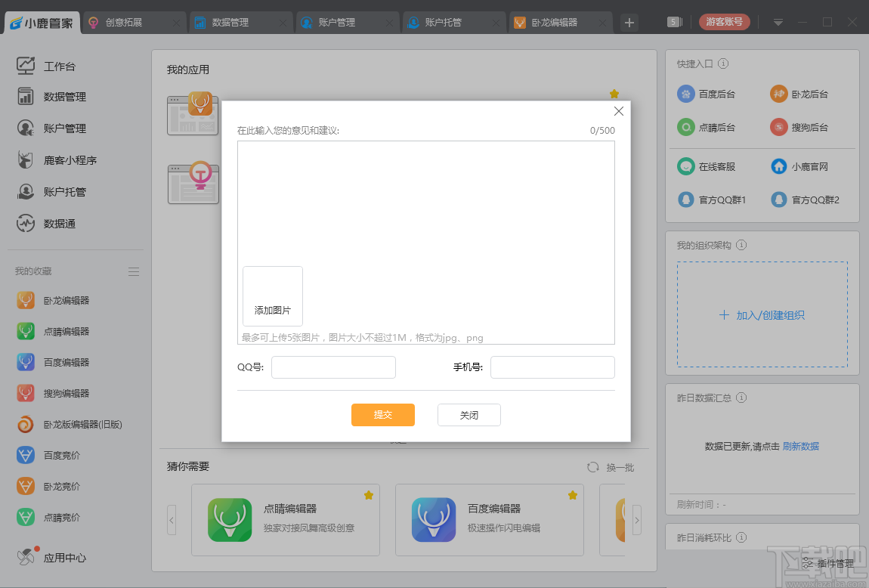Toggle the 我的收藏 collapse handle
This screenshot has width=869, height=588.
pos(134,271)
